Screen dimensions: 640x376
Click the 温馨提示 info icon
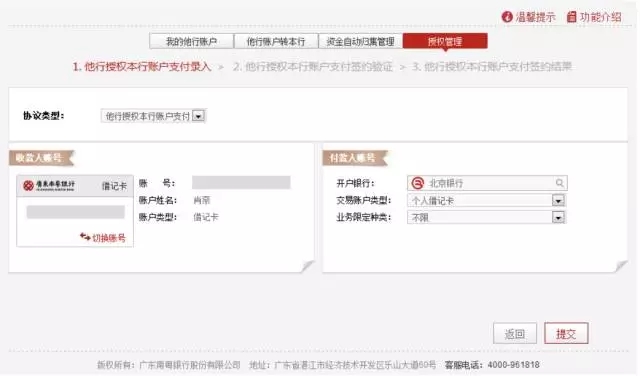(507, 17)
